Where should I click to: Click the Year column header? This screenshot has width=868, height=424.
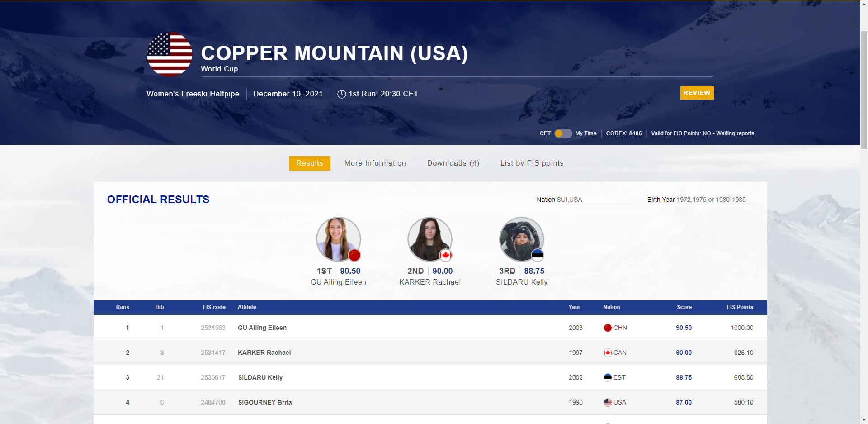point(574,307)
